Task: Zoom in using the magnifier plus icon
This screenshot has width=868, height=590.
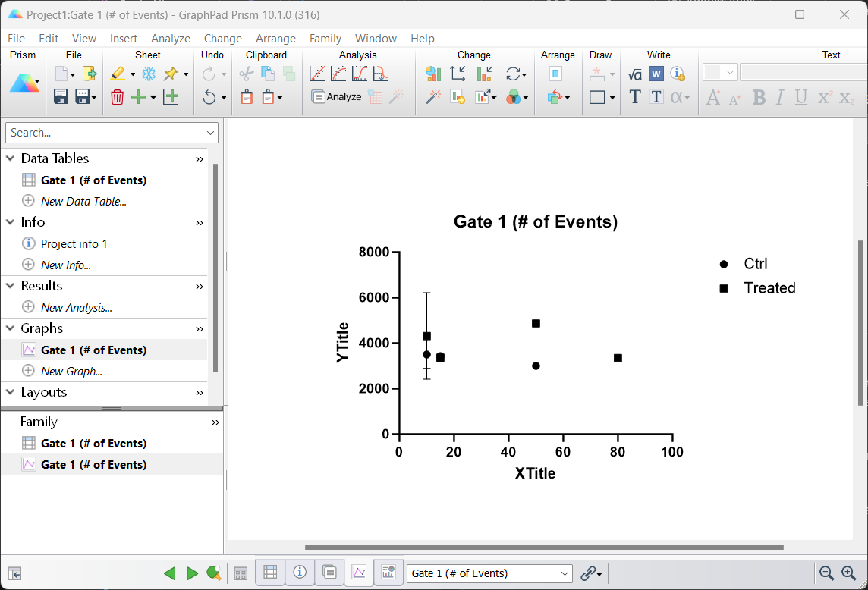Action: click(849, 573)
